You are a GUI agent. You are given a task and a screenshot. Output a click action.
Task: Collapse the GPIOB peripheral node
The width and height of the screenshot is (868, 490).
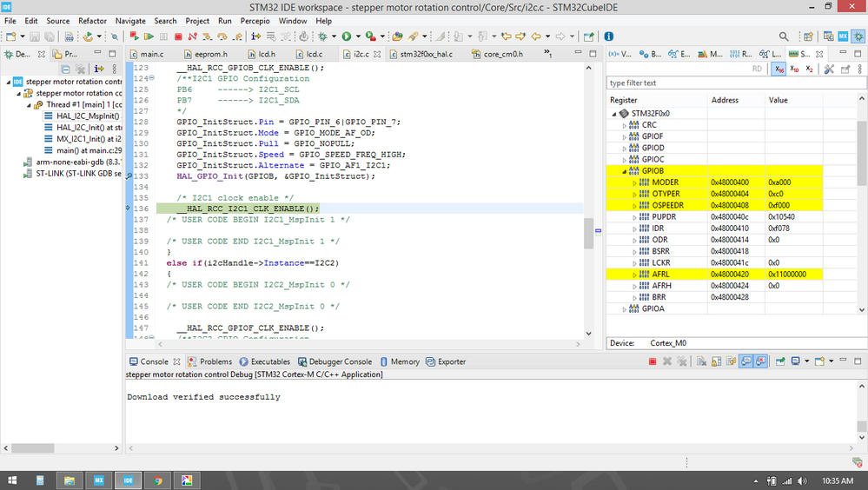[625, 171]
